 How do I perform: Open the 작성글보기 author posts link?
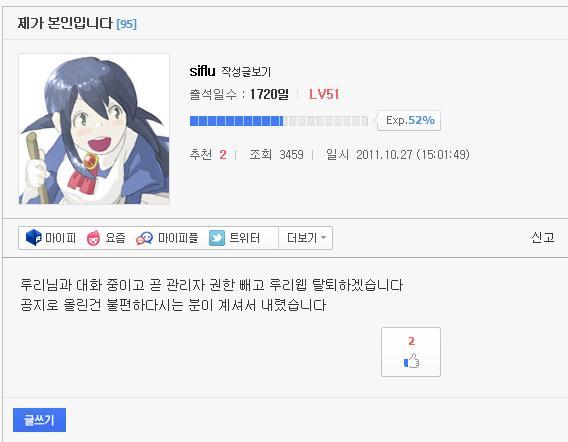click(246, 72)
